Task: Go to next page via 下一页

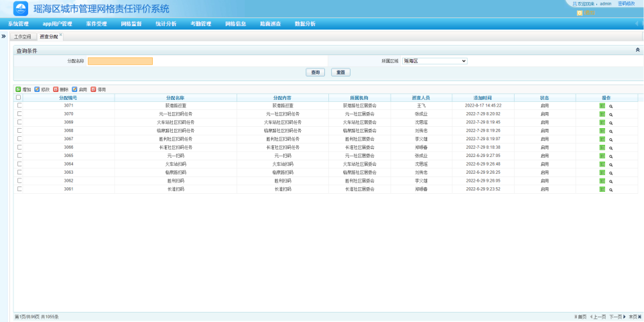Action: (617, 317)
